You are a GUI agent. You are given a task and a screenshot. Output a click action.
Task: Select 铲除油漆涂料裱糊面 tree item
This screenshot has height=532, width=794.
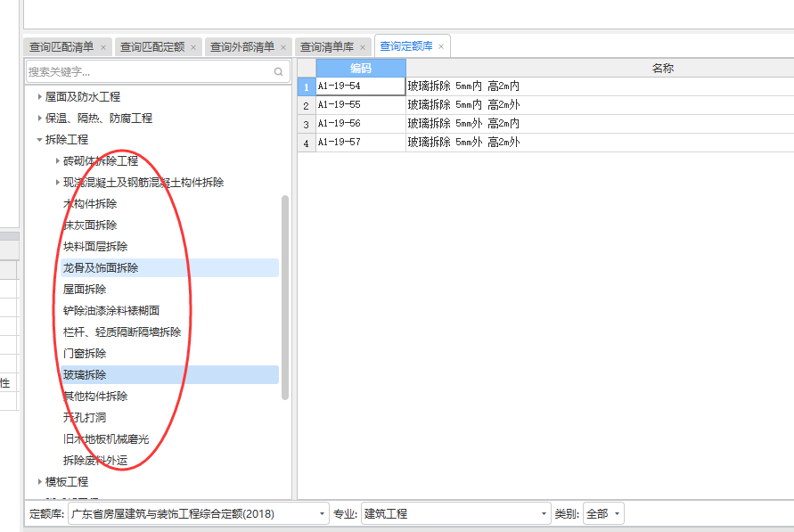coord(111,310)
